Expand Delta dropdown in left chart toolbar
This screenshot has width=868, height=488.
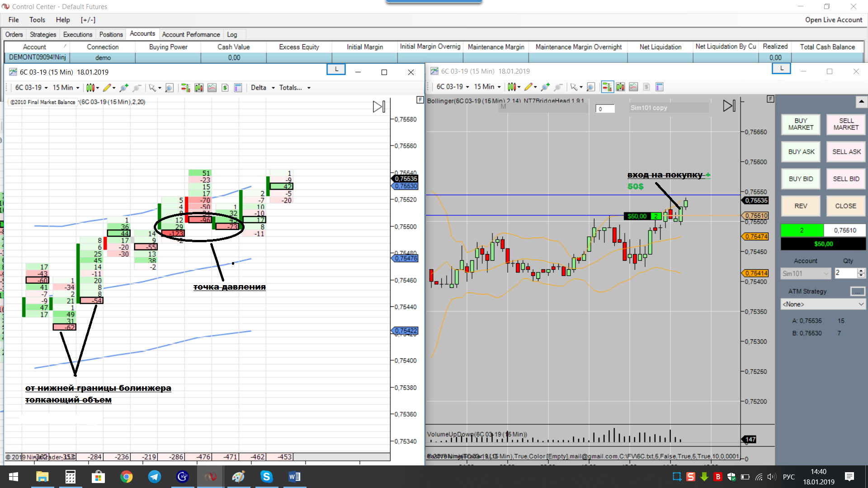click(x=273, y=88)
